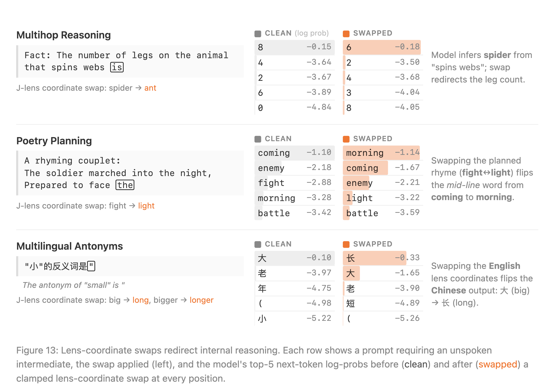Image resolution: width=548 pixels, height=392 pixels.
Task: Select the boxed 'the' token in couplet
Action: click(125, 185)
